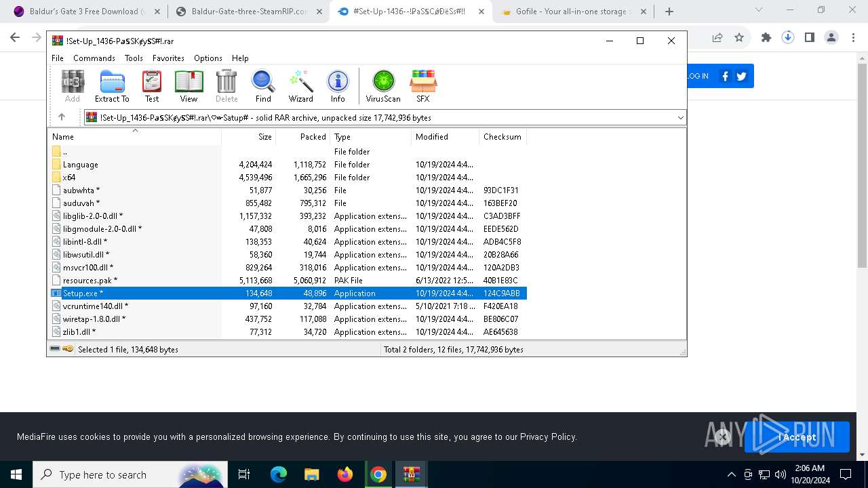Click Chrome icon in taskbar
The width and height of the screenshot is (868, 488).
coord(378,474)
